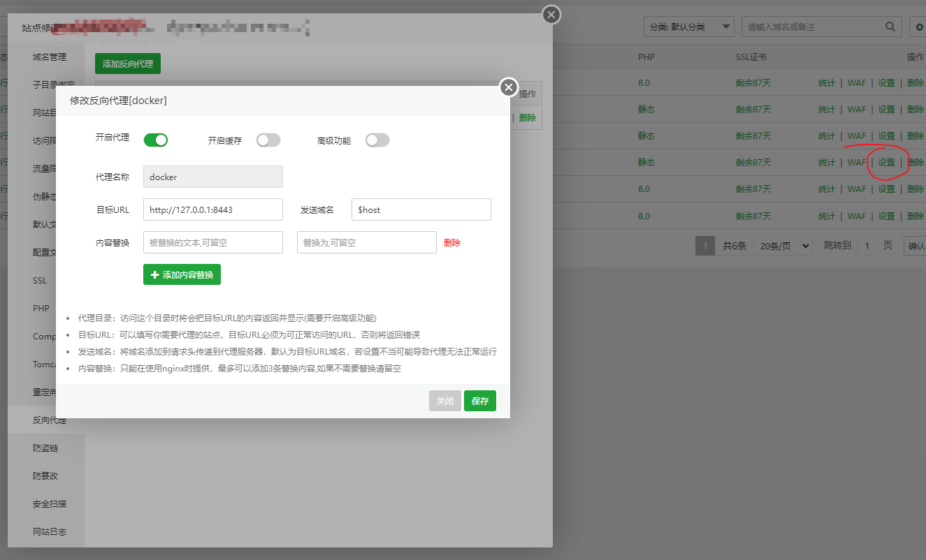Close the dialog using 关闭 button
The height and width of the screenshot is (560, 926).
click(x=444, y=401)
